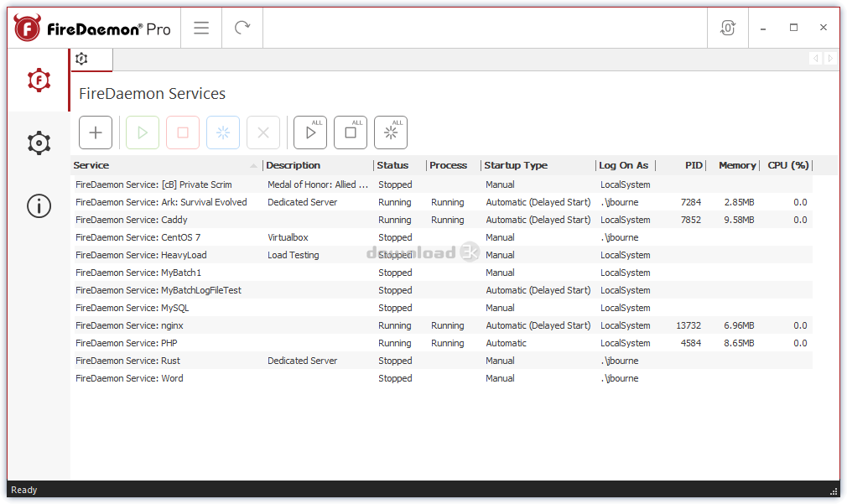Sort by the Service column header
This screenshot has width=847, height=504.
(159, 165)
